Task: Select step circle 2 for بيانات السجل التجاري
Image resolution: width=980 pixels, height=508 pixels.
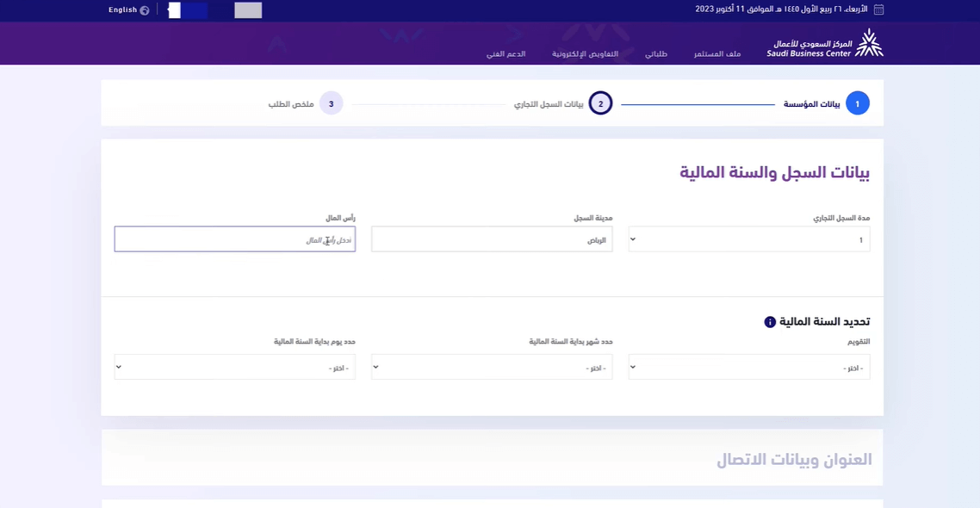Action: (x=600, y=102)
